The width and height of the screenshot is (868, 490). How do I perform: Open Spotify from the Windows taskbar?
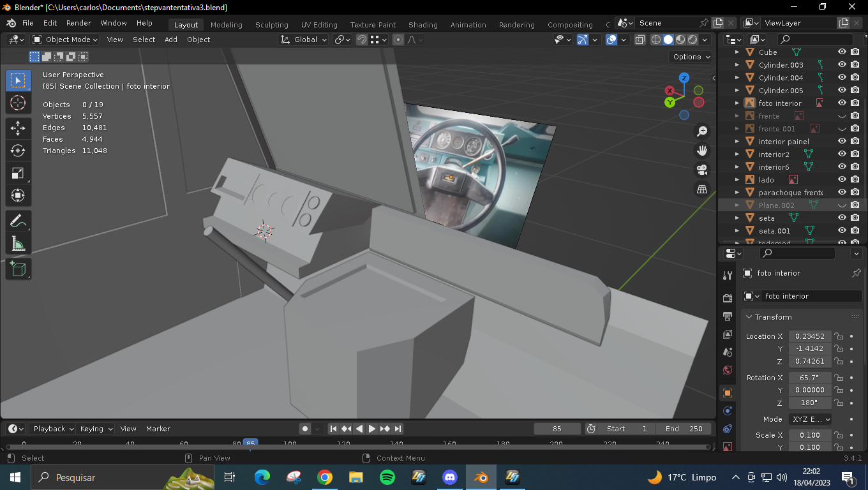pyautogui.click(x=387, y=477)
